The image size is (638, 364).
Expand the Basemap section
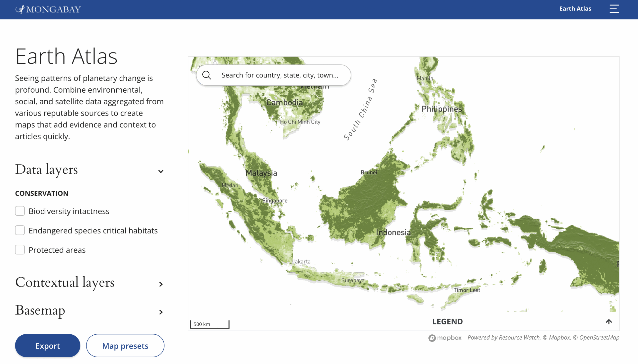pos(161,312)
